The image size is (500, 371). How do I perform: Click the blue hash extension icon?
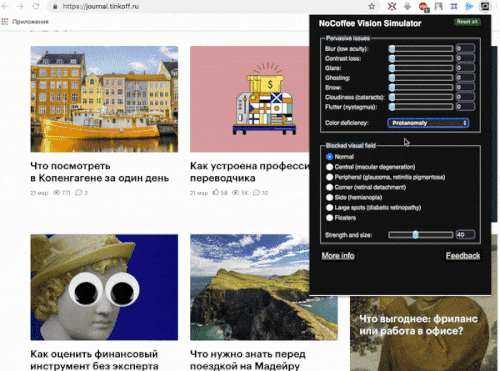pos(454,6)
